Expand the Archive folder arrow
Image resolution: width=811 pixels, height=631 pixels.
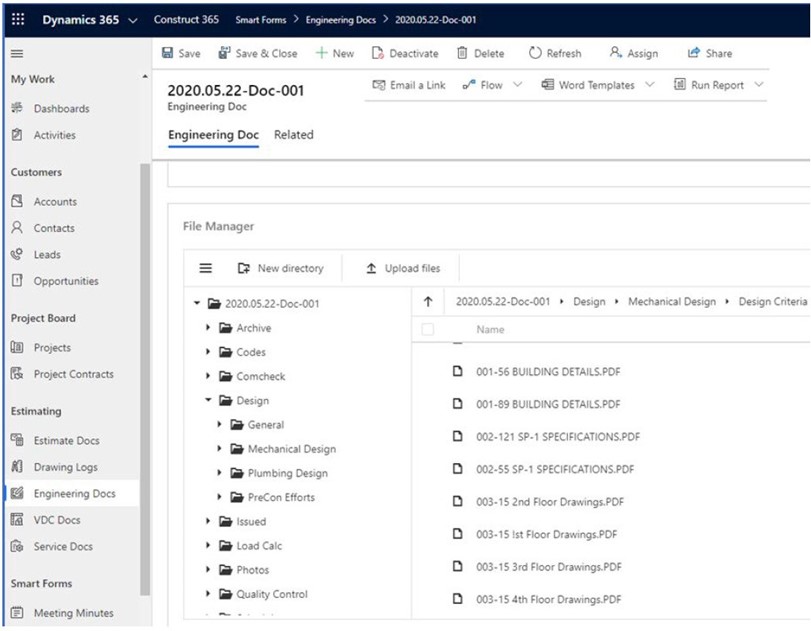pyautogui.click(x=208, y=327)
